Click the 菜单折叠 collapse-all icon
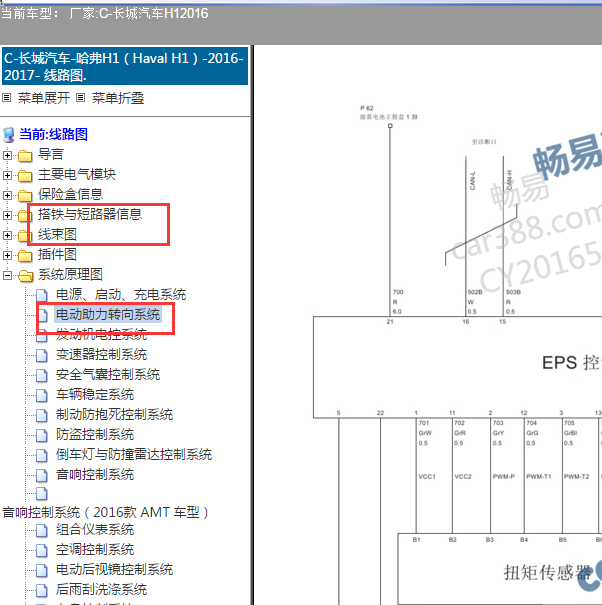Image resolution: width=602 pixels, height=605 pixels. pos(80,98)
